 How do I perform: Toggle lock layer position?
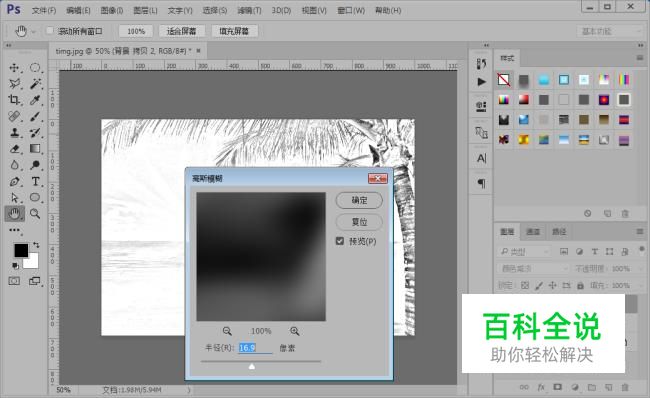click(553, 285)
